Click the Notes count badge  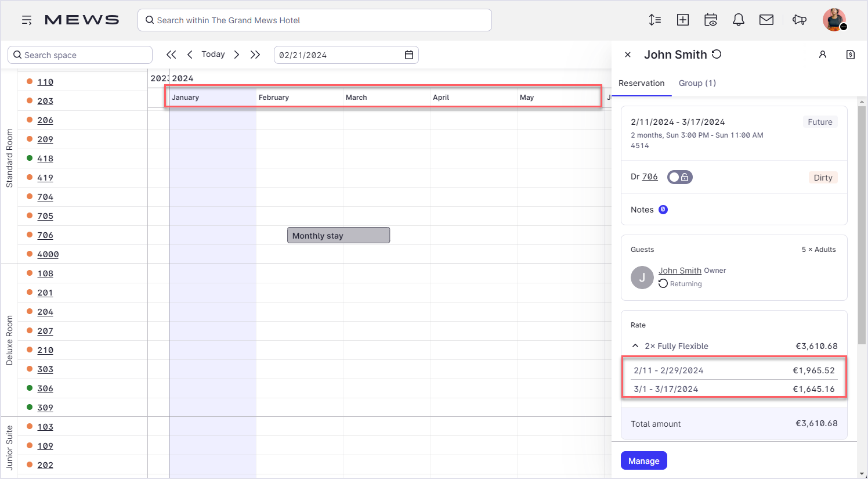click(x=663, y=210)
